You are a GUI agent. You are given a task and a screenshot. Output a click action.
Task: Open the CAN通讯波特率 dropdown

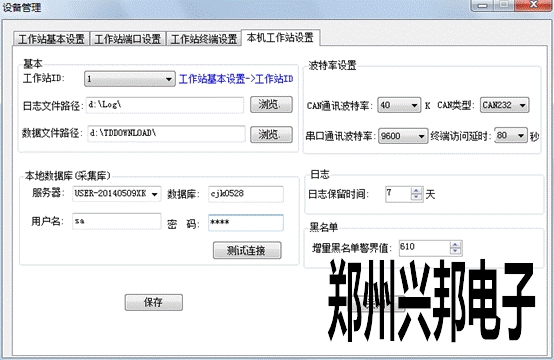pyautogui.click(x=414, y=105)
